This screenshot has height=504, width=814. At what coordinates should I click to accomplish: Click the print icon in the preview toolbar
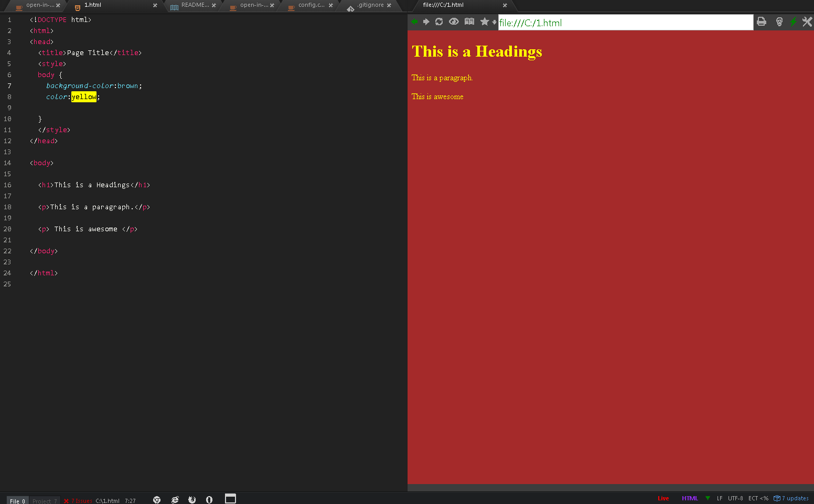(x=761, y=22)
